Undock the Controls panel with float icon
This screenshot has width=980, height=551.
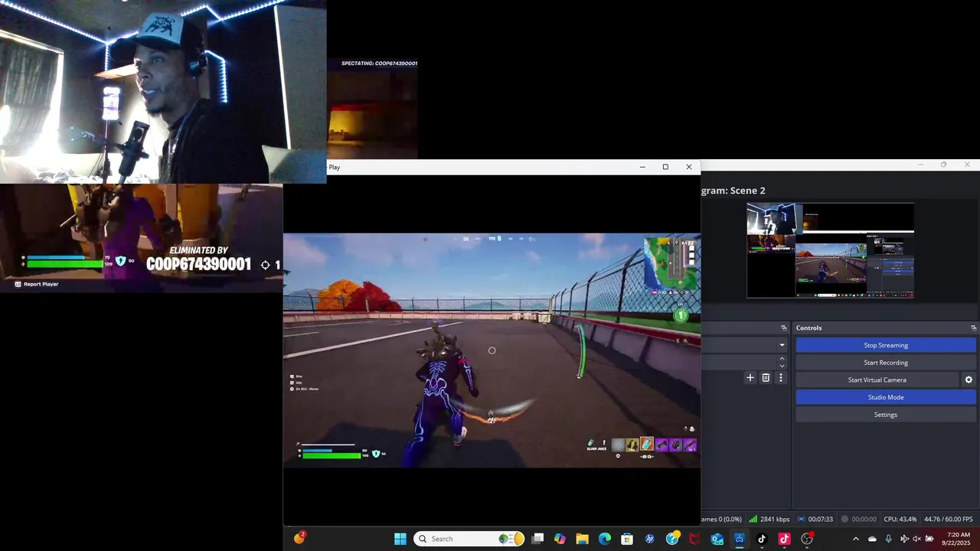(973, 328)
